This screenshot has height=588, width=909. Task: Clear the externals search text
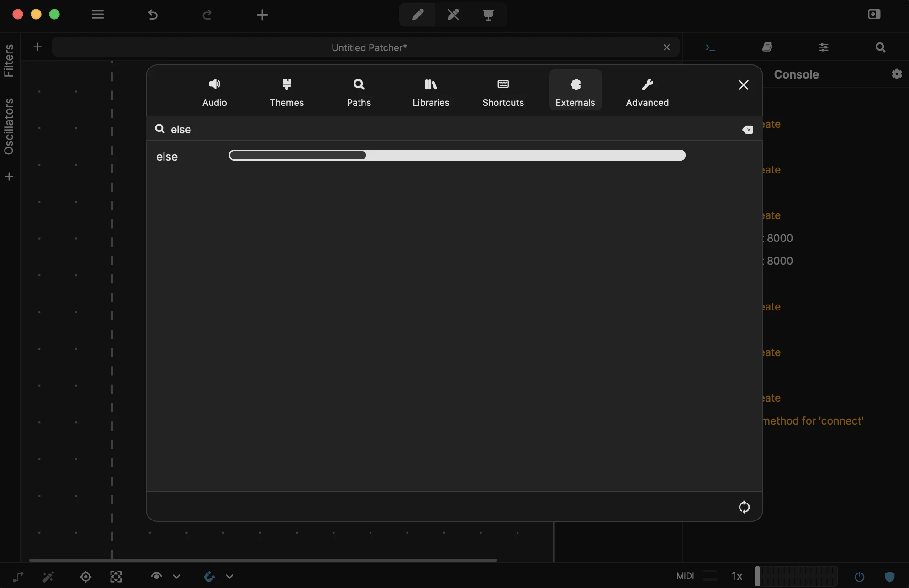[748, 130]
